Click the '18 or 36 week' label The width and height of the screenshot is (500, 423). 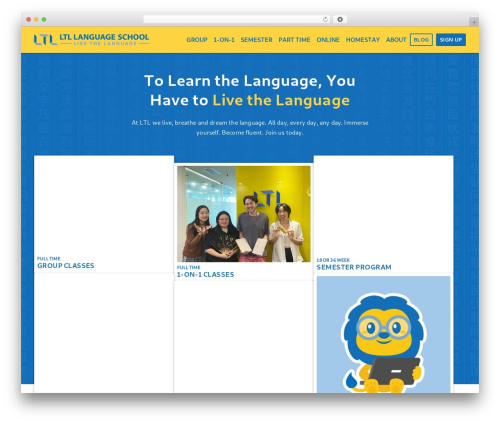(333, 260)
